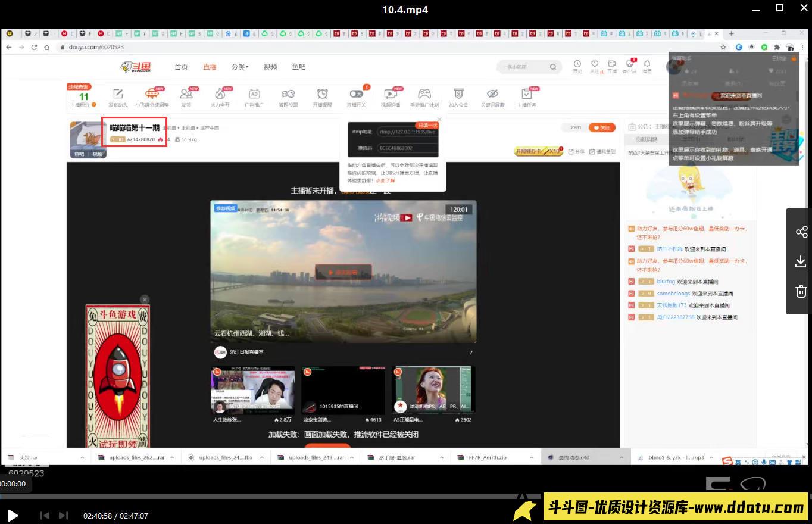Screen dimensions: 812x524
Task: Click the rtmp地址 address field
Action: (408, 132)
